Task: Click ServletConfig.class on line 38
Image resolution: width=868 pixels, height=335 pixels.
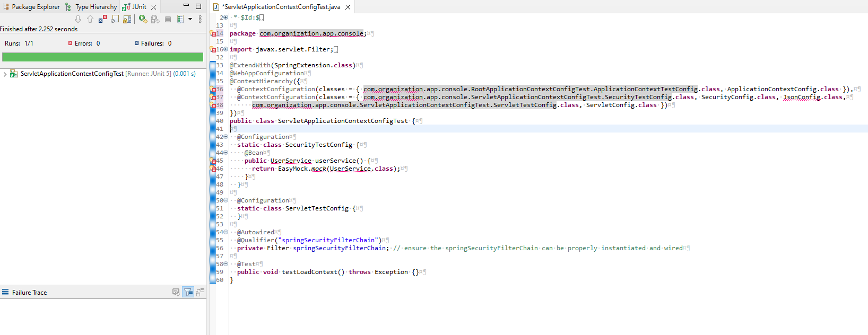Action: [621, 105]
